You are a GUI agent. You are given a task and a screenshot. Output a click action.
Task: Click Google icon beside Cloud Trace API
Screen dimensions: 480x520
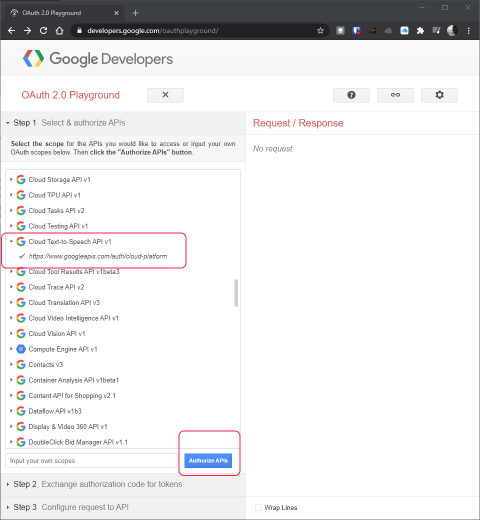click(21, 287)
